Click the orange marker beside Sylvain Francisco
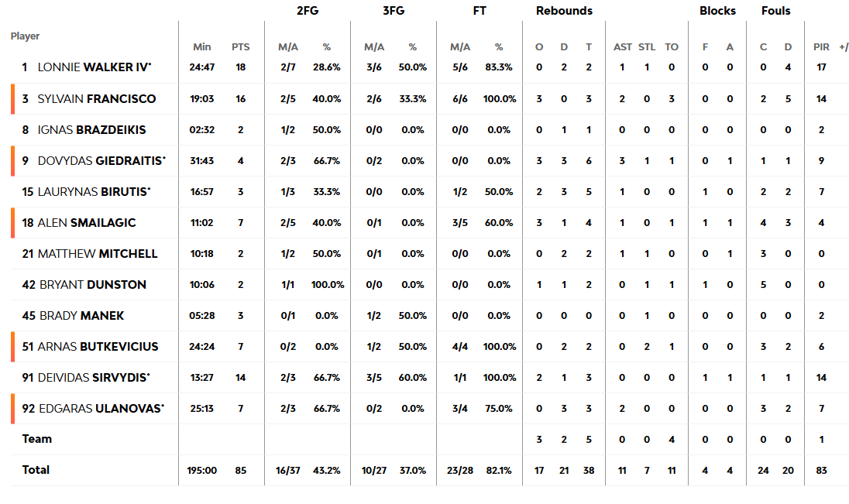 [x=12, y=99]
